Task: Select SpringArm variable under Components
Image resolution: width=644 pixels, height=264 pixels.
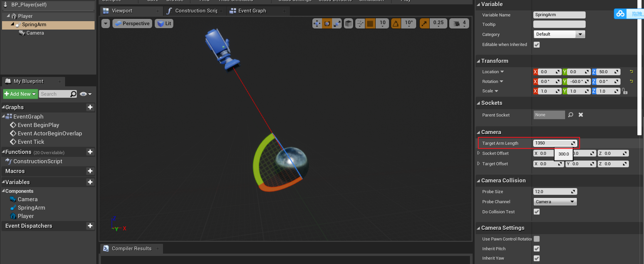Action: (x=28, y=208)
